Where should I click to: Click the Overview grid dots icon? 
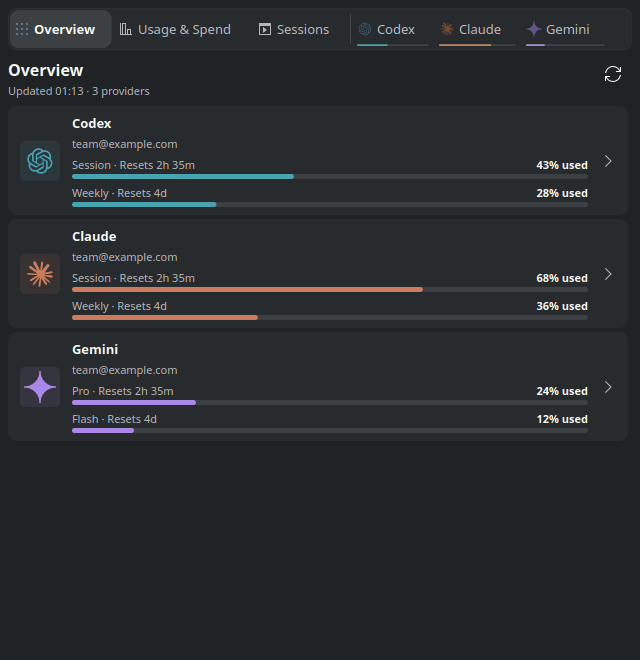coord(22,29)
